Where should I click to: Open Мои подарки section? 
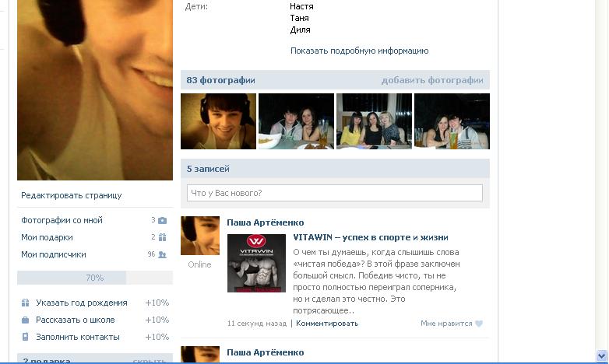click(x=47, y=237)
